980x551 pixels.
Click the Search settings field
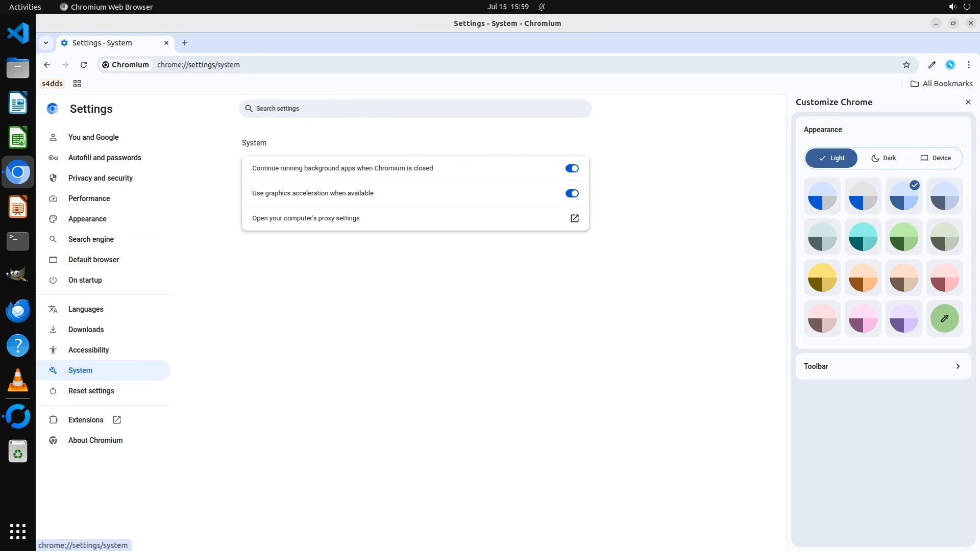point(415,109)
